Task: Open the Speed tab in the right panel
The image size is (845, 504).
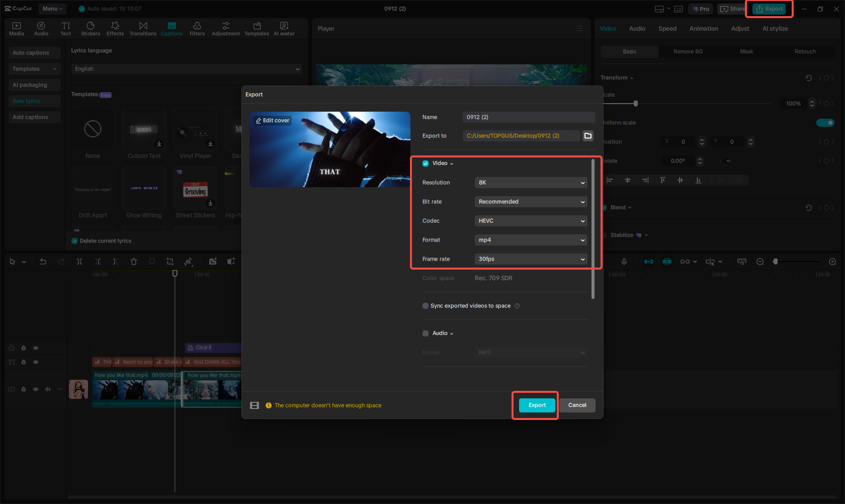Action: 667,29
